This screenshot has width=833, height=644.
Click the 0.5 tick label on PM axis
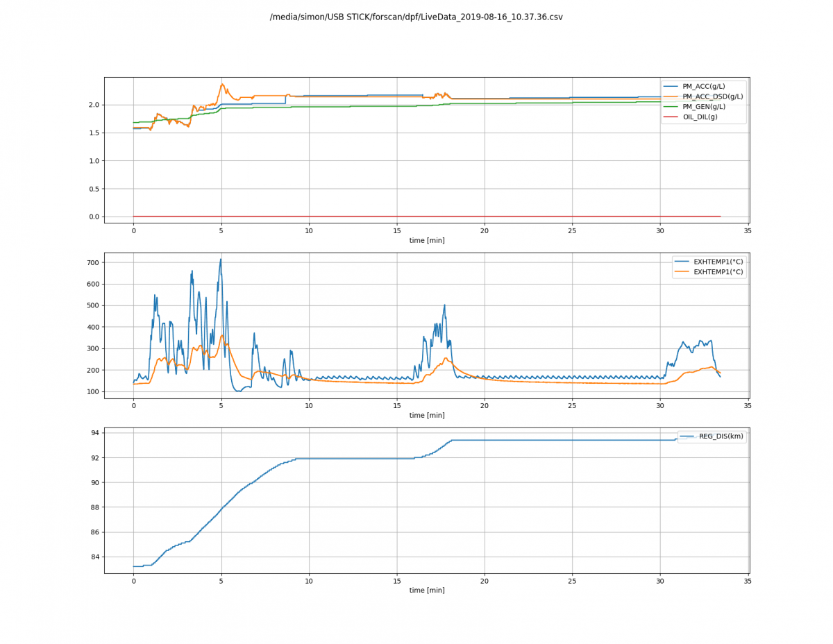coord(94,189)
